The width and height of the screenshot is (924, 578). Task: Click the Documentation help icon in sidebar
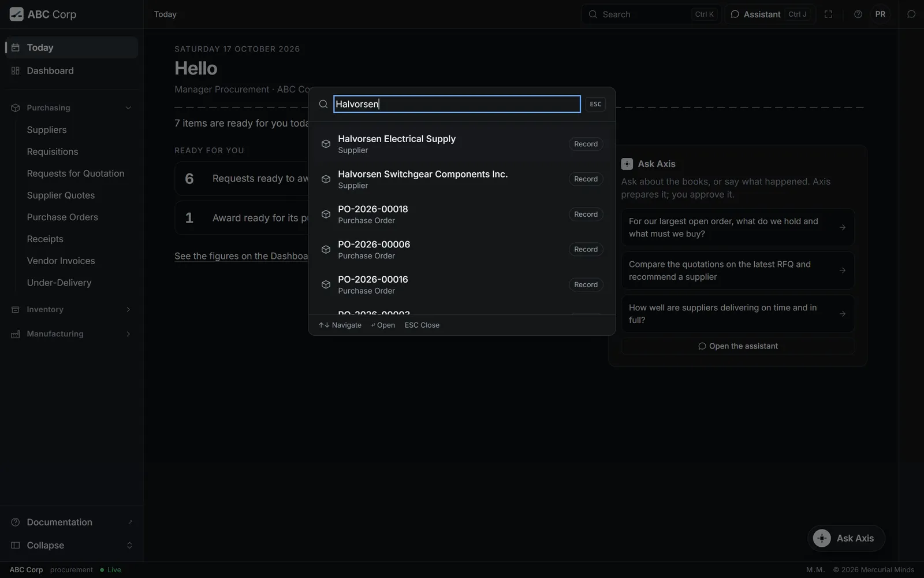pyautogui.click(x=16, y=522)
